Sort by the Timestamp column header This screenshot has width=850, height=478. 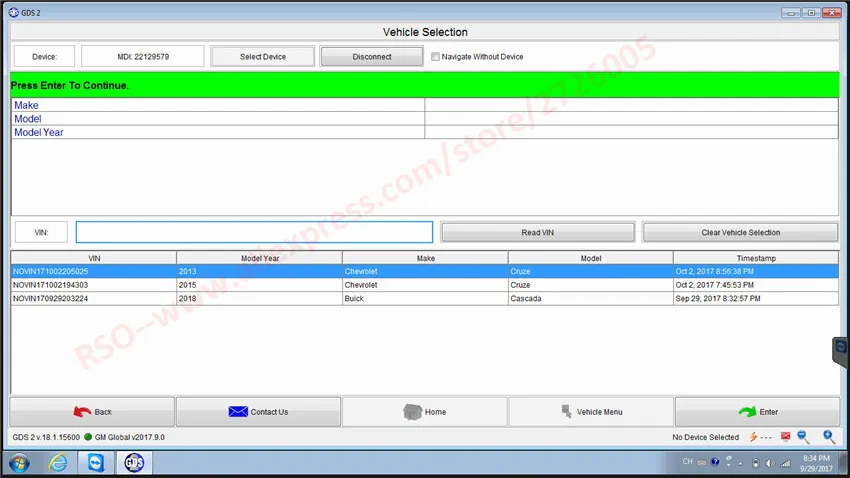[x=756, y=259]
